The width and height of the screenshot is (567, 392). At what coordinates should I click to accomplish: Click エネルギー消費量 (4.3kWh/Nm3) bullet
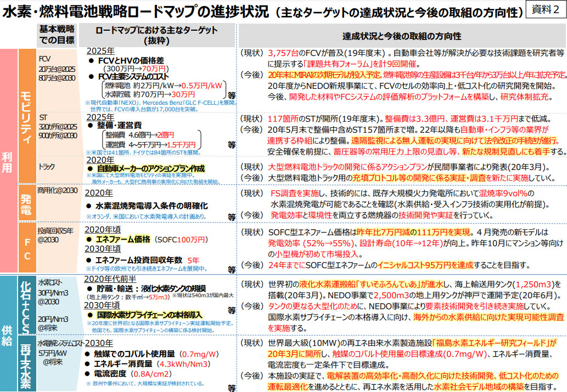(x=148, y=364)
